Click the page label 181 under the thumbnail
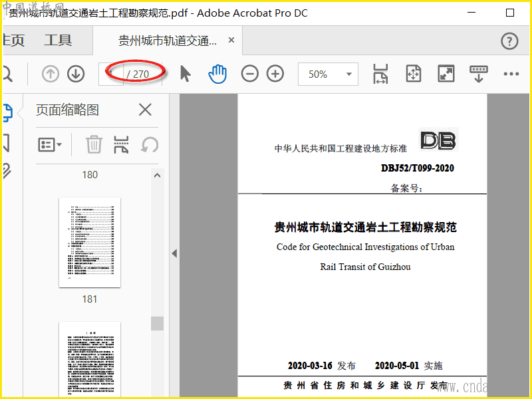Viewport: 532px width, 399px height. pos(90,299)
